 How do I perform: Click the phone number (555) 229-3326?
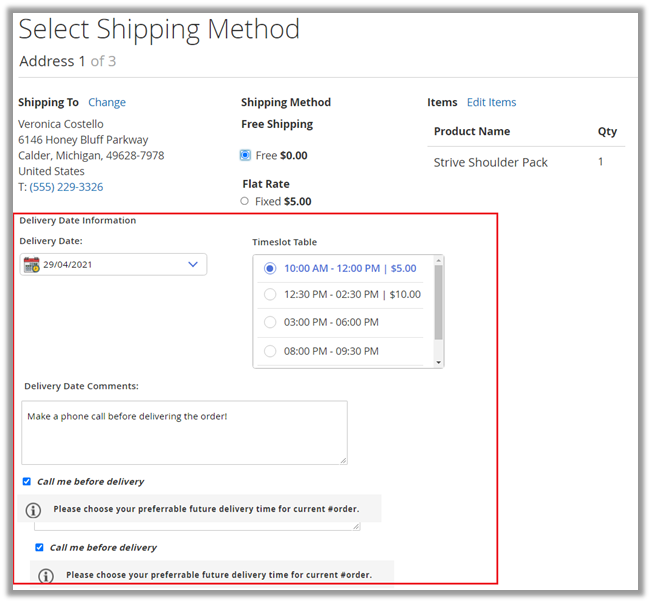click(x=66, y=187)
